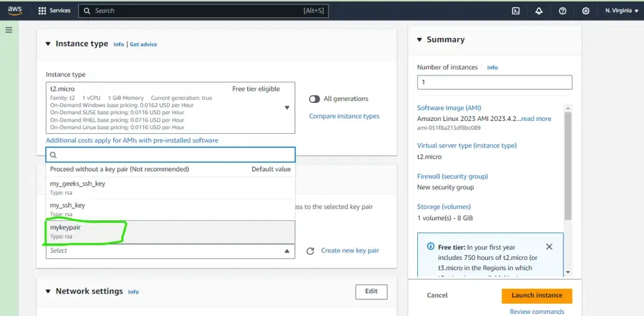This screenshot has height=316, width=644.
Task: Open CloudShell terminal icon
Action: pyautogui.click(x=516, y=11)
